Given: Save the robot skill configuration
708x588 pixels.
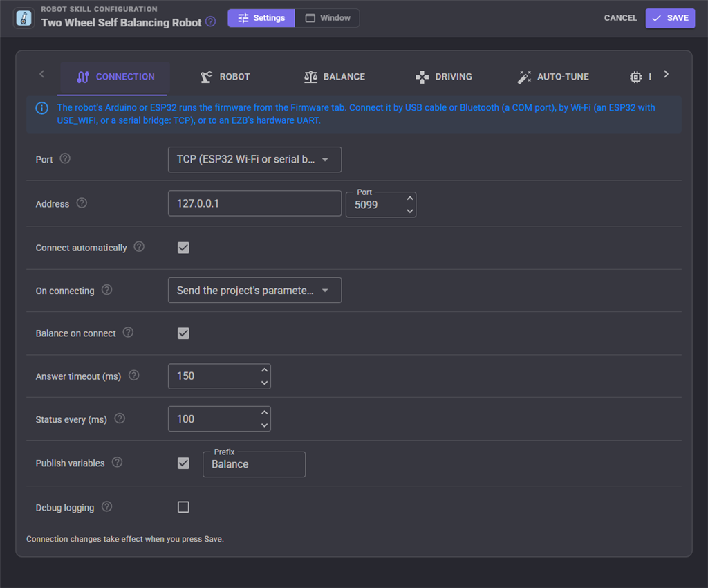Looking at the screenshot, I should tap(670, 18).
